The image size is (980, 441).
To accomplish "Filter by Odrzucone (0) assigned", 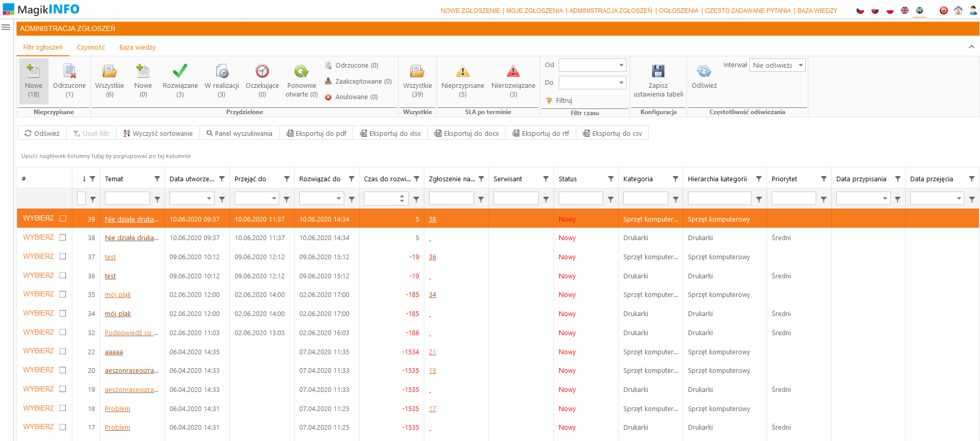I will pos(351,66).
